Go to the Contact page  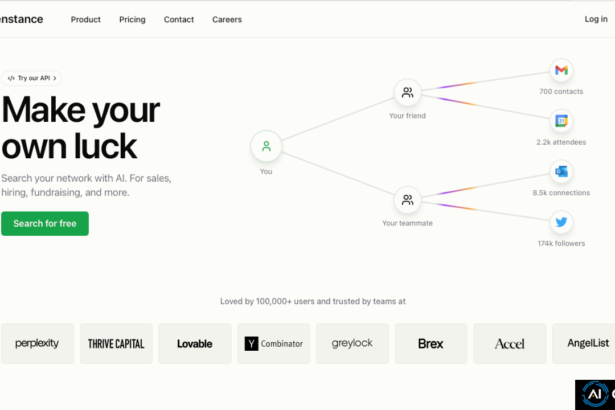pyautogui.click(x=179, y=19)
